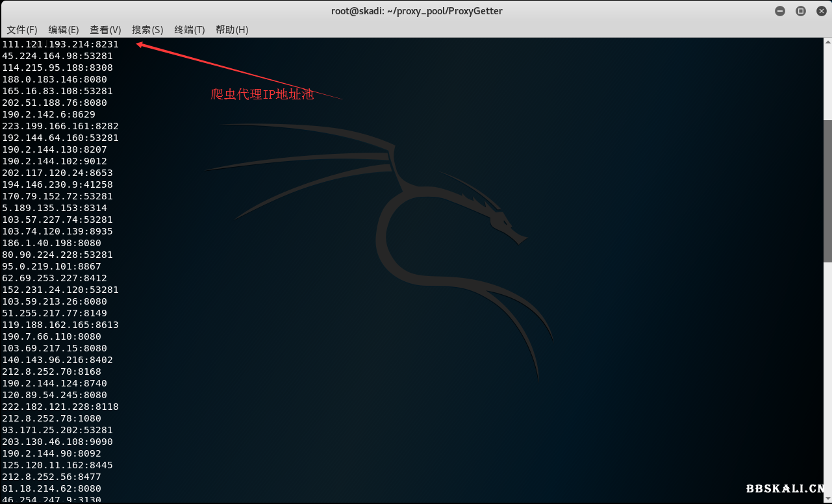
Task: Click the proxy entry 222.182.121.228:8118
Action: [60, 407]
